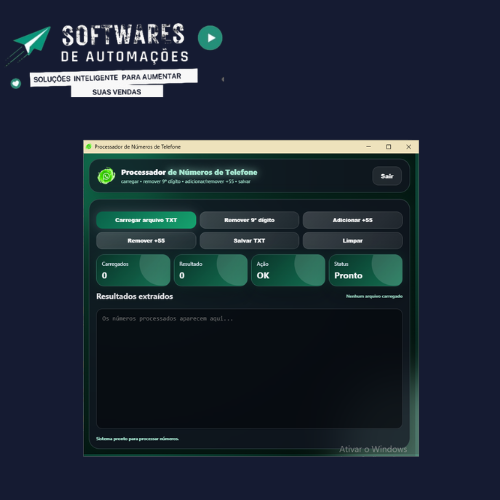
Task: Click the 'SUAS VENDAS' banner text
Action: [117, 92]
